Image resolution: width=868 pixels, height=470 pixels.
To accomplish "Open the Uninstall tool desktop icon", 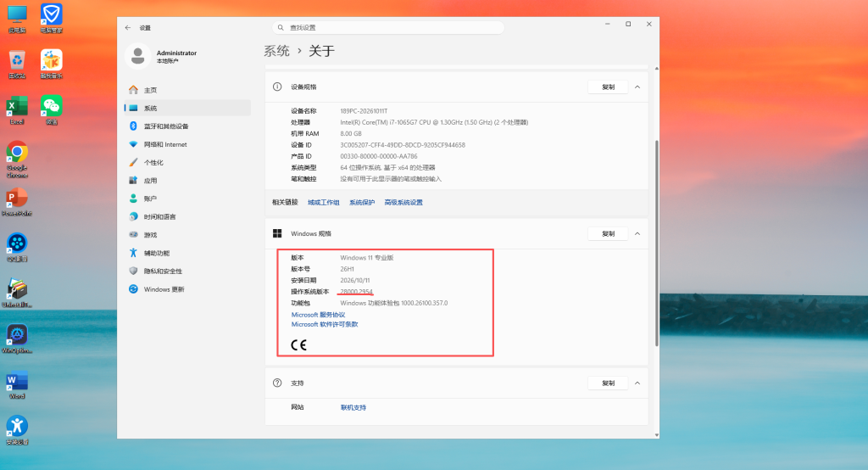I will [17, 294].
